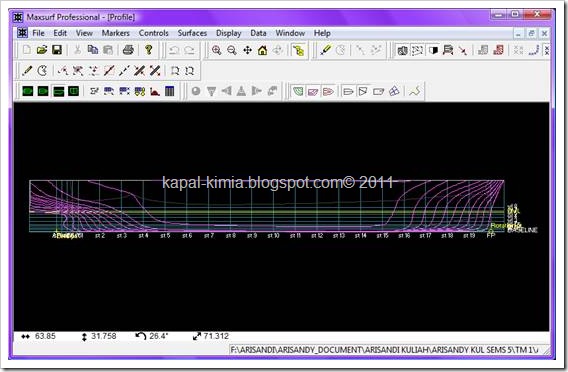This screenshot has height=372, width=568.
Task: Click the clock-like icon beside the pencil
Action: 42,71
